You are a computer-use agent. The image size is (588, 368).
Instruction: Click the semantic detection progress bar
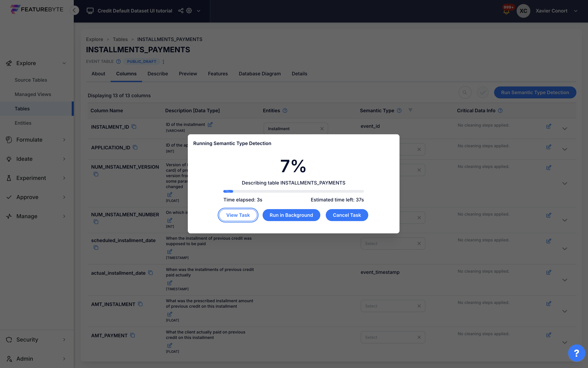[x=293, y=191]
